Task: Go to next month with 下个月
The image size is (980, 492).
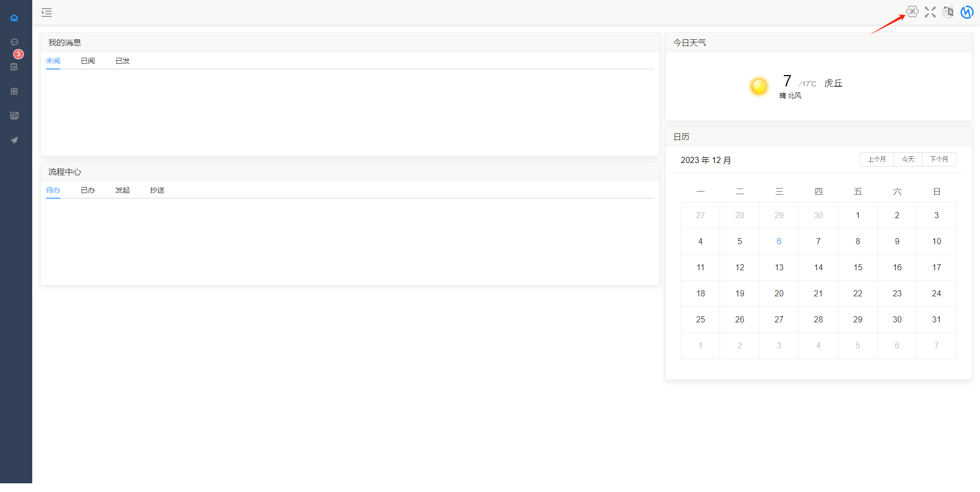Action: point(939,159)
